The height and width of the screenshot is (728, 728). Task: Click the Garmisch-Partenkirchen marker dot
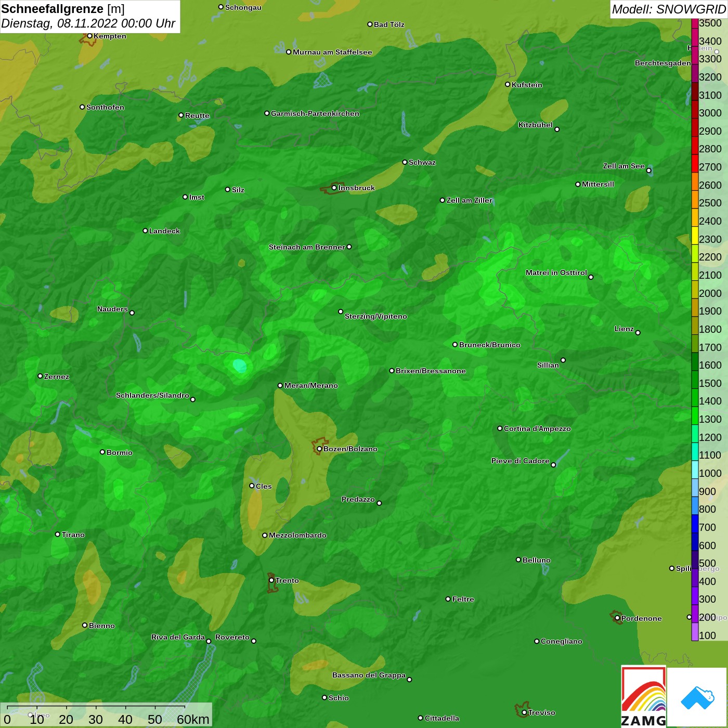267,113
